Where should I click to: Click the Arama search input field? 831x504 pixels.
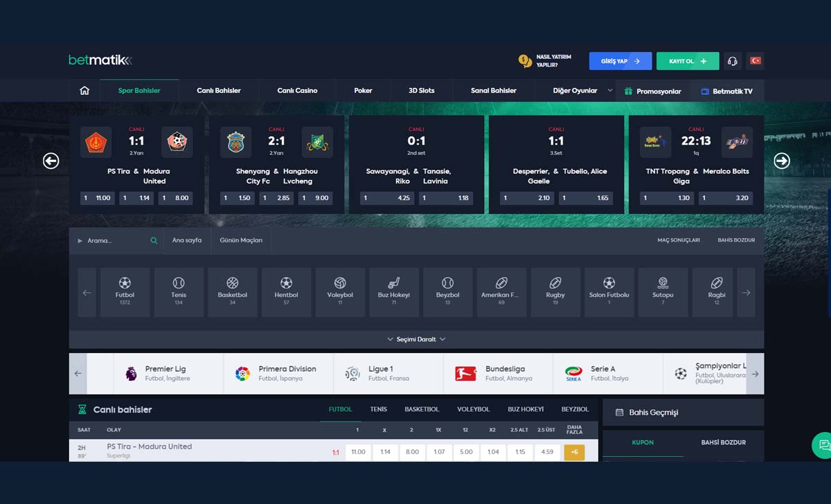coord(117,240)
